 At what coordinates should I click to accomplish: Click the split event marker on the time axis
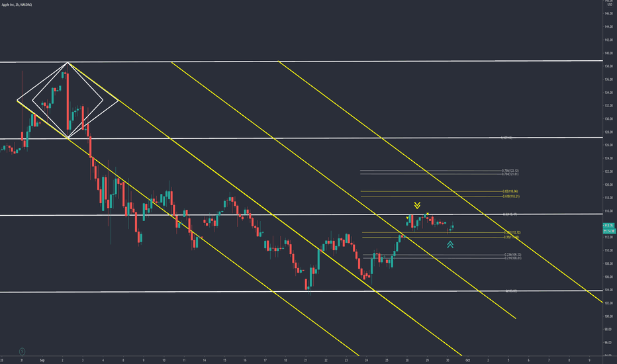click(22, 351)
